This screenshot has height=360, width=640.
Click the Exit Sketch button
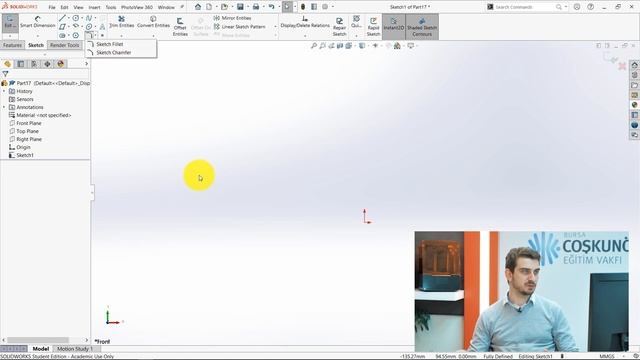click(10, 22)
